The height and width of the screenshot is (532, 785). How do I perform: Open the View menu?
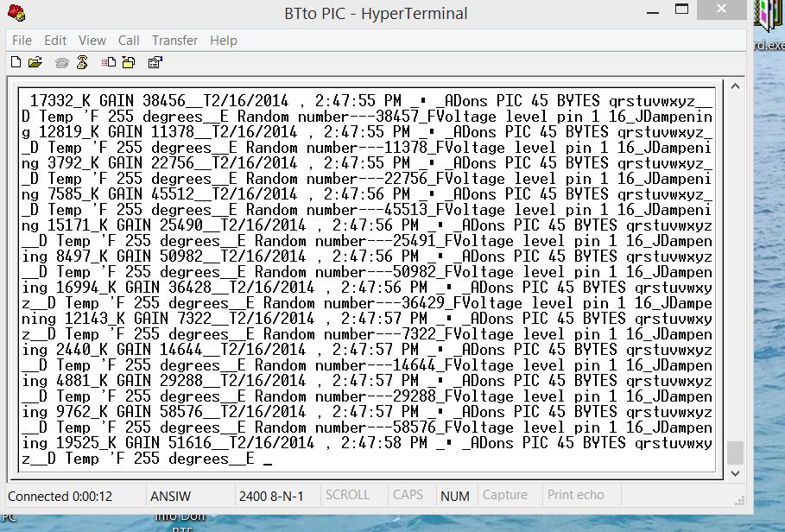point(92,41)
